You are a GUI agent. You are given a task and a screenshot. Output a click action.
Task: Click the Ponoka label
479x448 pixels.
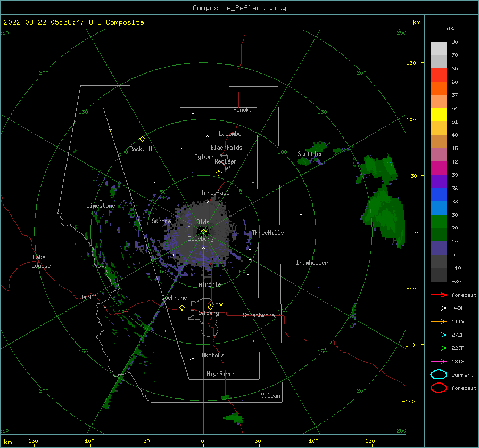[243, 110]
